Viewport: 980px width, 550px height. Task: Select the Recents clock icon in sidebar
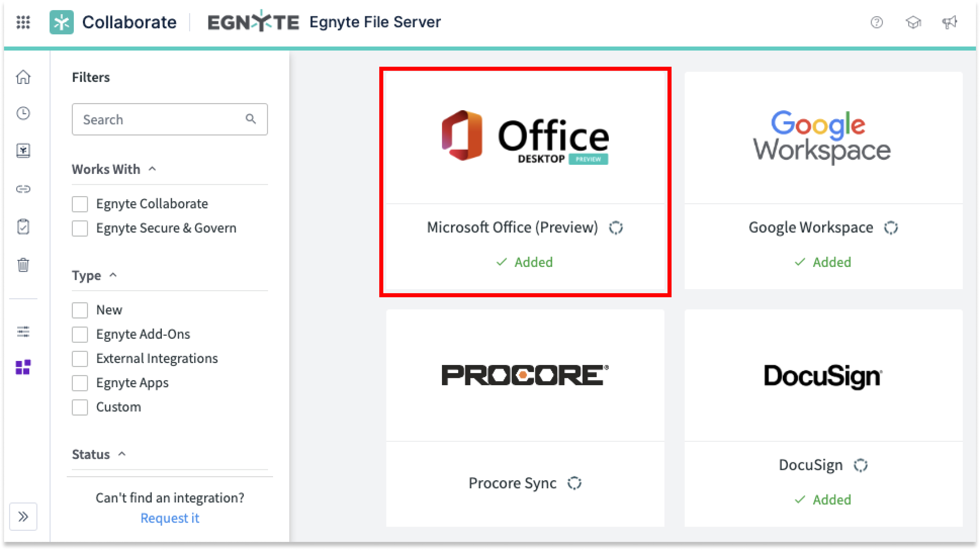[23, 113]
